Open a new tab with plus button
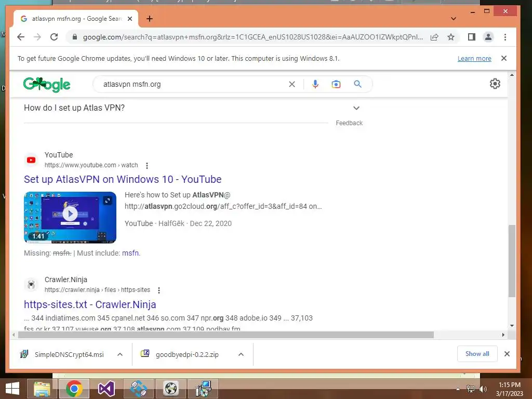532x399 pixels. pos(149,19)
